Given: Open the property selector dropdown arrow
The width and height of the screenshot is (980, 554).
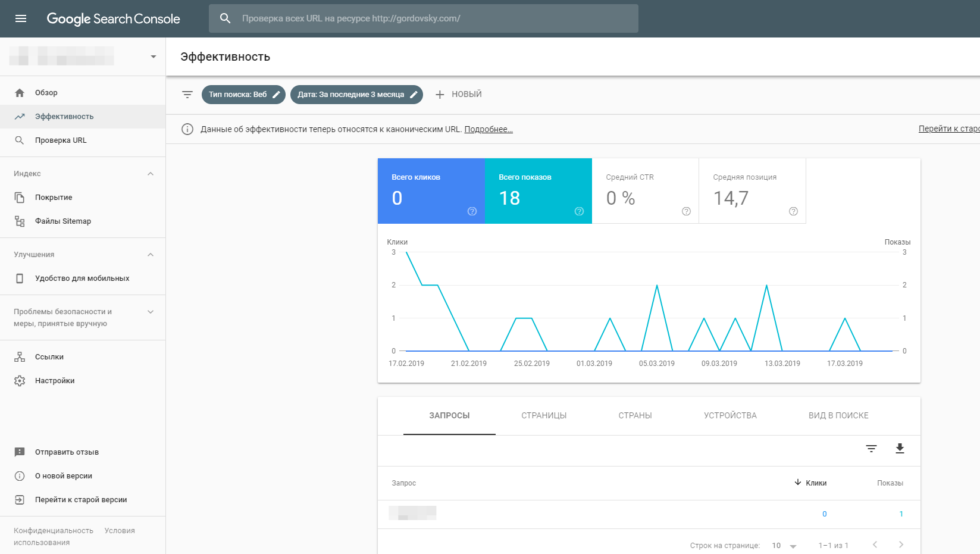Looking at the screenshot, I should click(154, 57).
